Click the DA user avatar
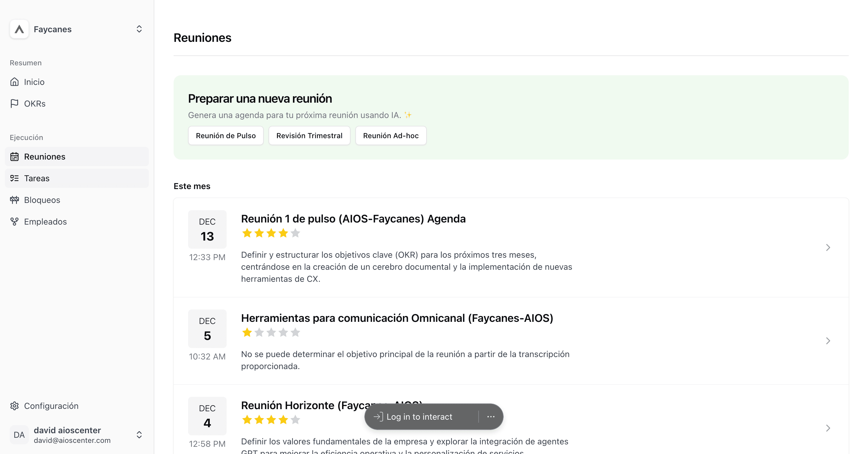Viewport: 868px width, 454px height. click(19, 435)
